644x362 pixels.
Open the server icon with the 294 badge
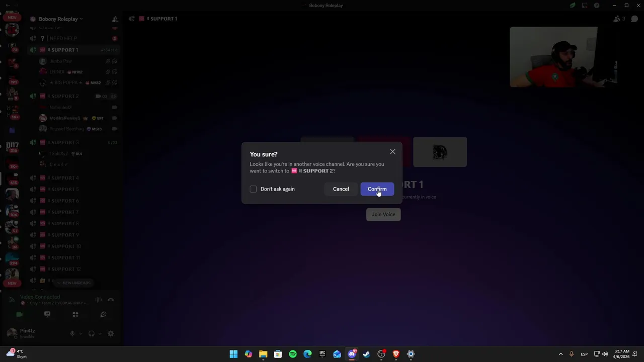(x=13, y=258)
